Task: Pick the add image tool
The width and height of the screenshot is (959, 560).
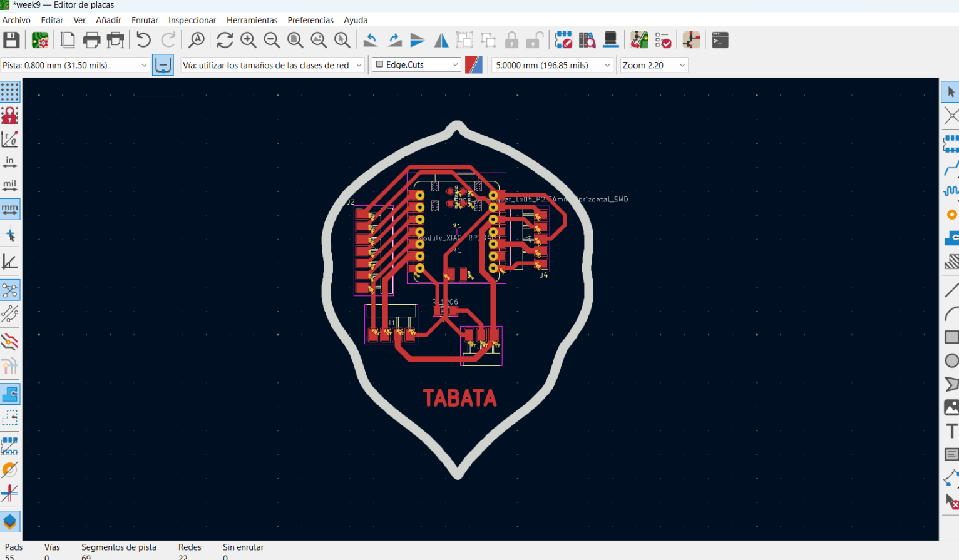Action: click(951, 407)
